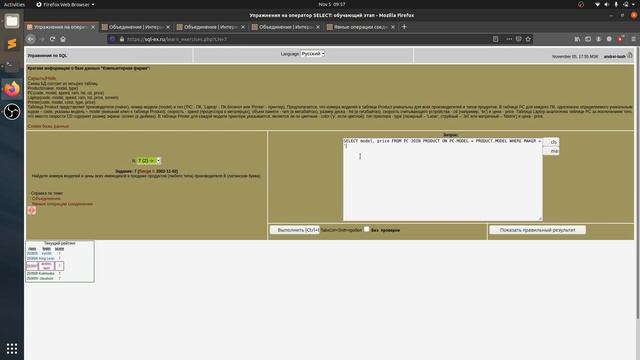Open the Language dropdown
This screenshot has width=640, height=360.
313,54
